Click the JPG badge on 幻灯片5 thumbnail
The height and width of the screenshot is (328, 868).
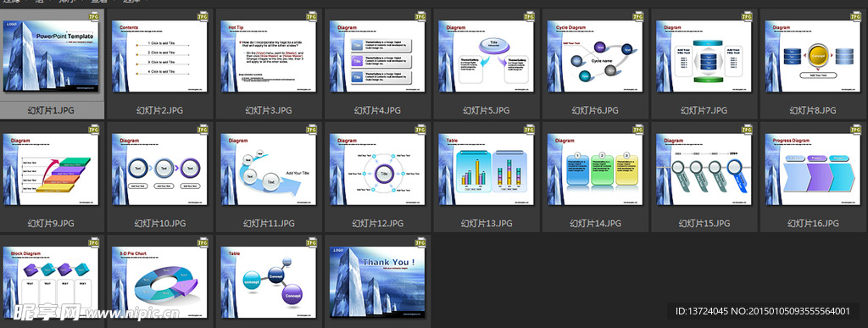click(529, 17)
